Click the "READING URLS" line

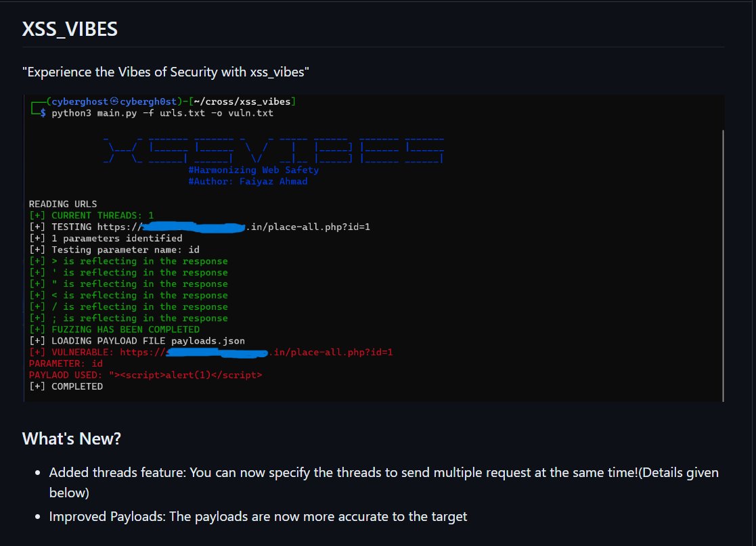[63, 204]
